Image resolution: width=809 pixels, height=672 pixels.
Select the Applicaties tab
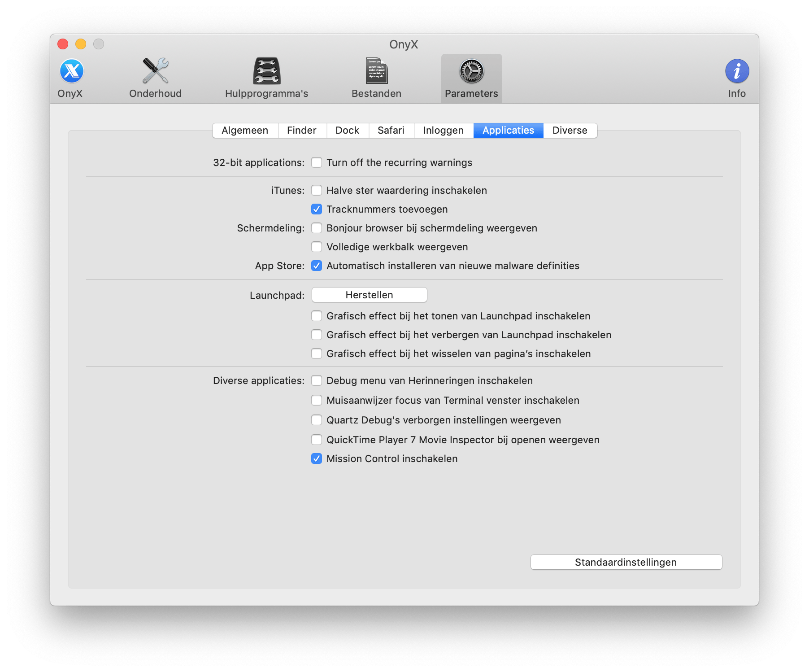click(509, 131)
